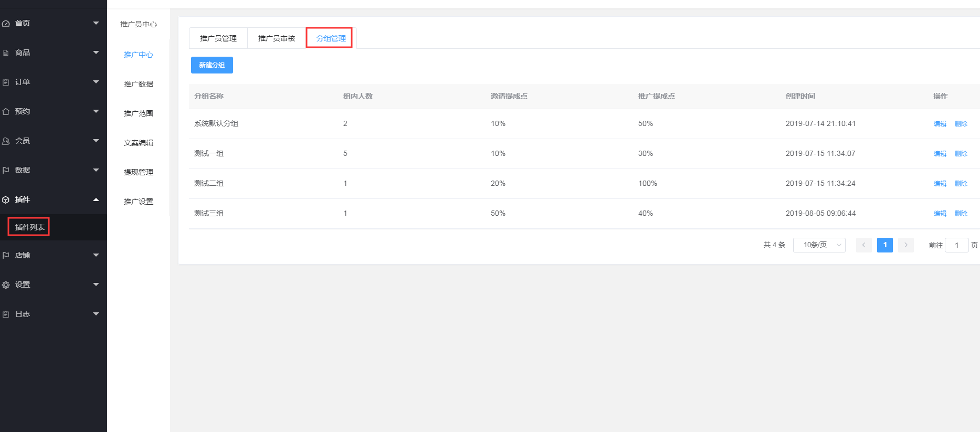Click the 插件 cube icon in sidebar

point(6,200)
